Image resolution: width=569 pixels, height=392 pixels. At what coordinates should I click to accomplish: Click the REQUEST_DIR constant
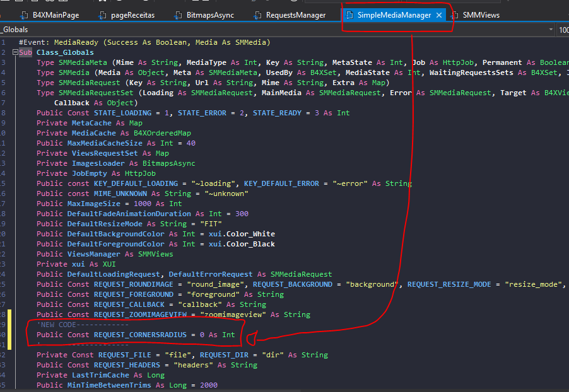pyautogui.click(x=224, y=355)
